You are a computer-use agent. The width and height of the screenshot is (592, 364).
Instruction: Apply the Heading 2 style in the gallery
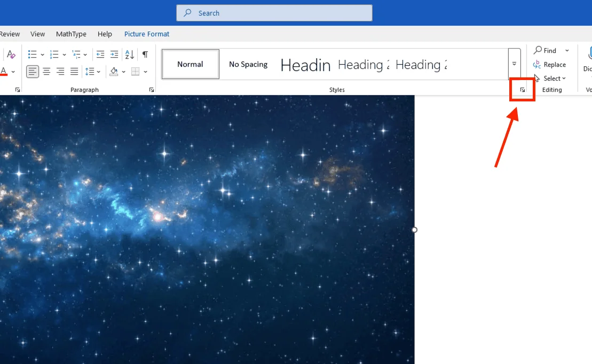point(363,65)
